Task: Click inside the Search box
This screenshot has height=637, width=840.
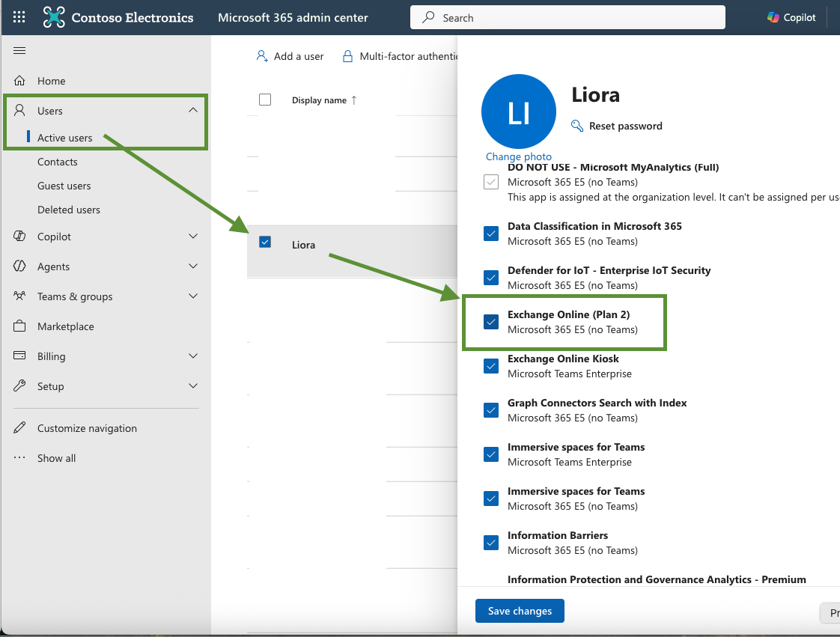Action: click(x=567, y=18)
